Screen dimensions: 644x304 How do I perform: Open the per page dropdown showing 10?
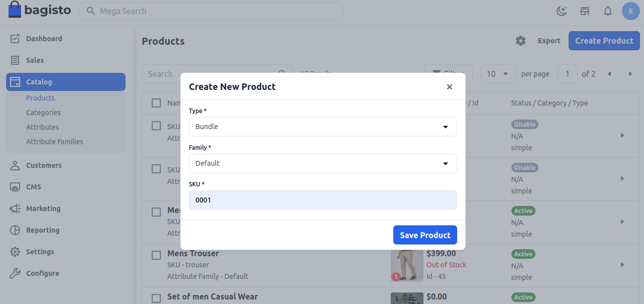[x=498, y=73]
